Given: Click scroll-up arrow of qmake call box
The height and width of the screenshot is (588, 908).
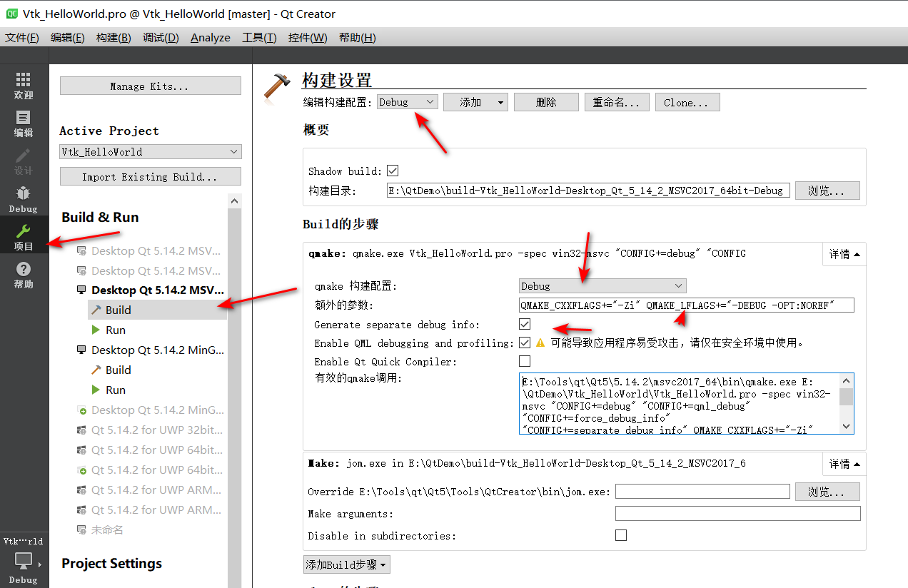Looking at the screenshot, I should coord(847,380).
